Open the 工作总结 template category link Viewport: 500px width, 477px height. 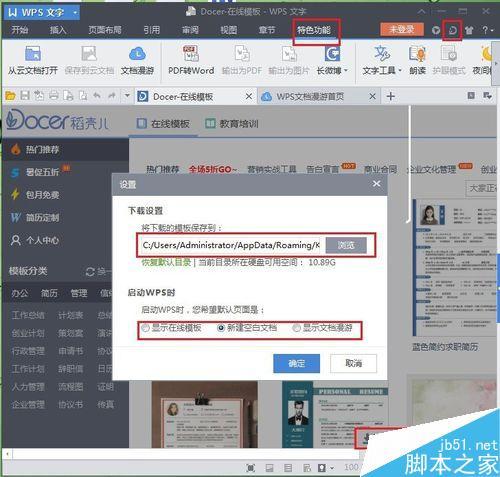tap(28, 315)
